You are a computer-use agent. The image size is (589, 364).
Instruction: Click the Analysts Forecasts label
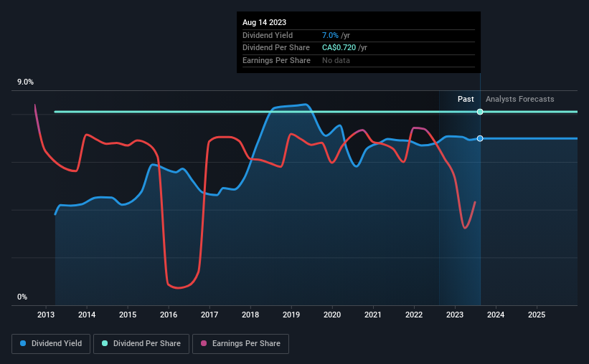click(x=520, y=99)
